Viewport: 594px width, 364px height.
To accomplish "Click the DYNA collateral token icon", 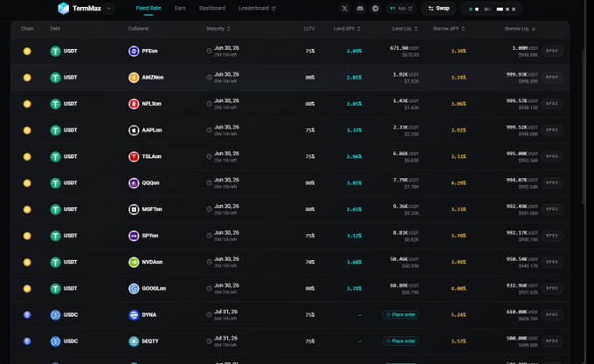I will (x=134, y=315).
